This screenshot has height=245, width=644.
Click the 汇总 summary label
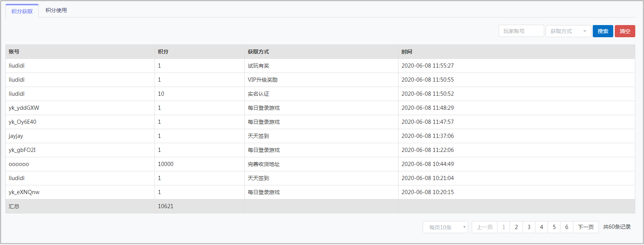click(x=14, y=206)
